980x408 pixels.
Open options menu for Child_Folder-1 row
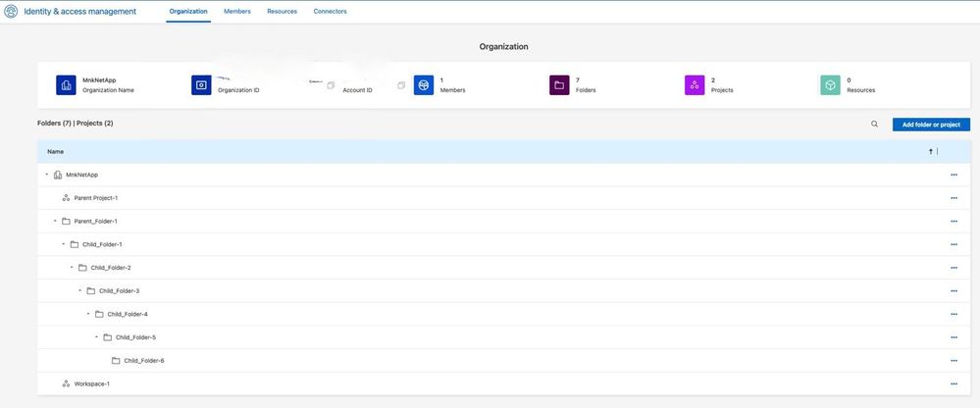[x=954, y=244]
